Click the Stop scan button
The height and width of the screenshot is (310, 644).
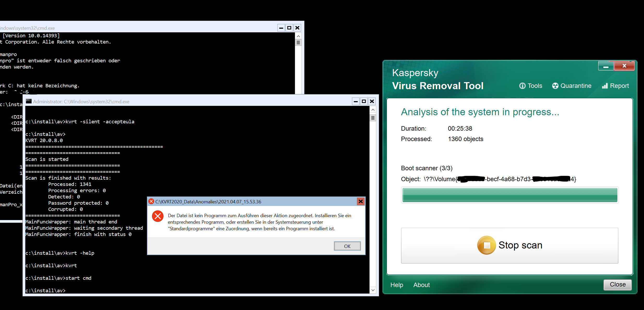(509, 245)
